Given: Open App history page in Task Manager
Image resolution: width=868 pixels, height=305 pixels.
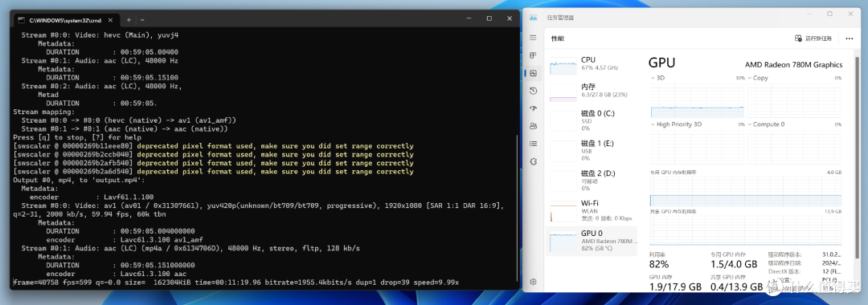Looking at the screenshot, I should (533, 91).
